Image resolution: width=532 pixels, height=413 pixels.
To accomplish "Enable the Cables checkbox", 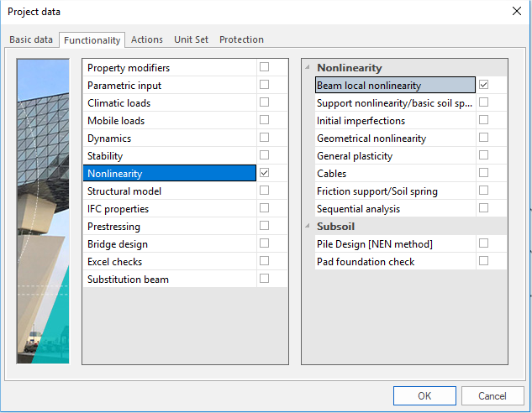I will point(483,173).
